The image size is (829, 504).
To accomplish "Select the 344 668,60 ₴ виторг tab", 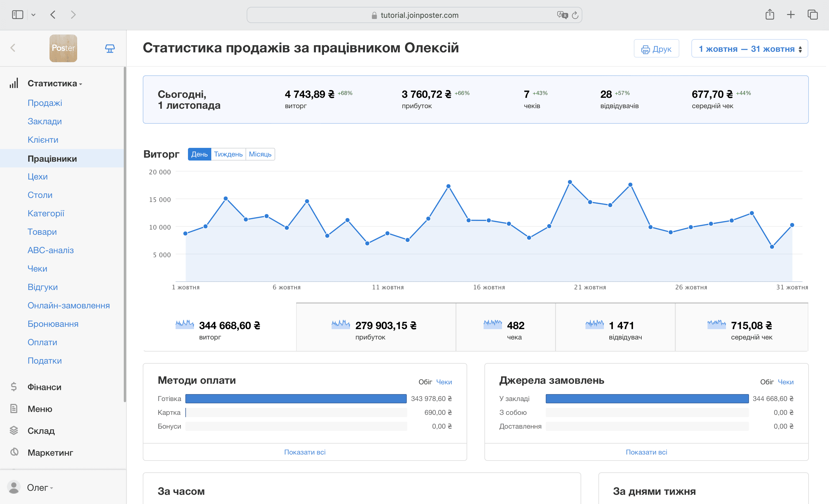I will click(220, 327).
